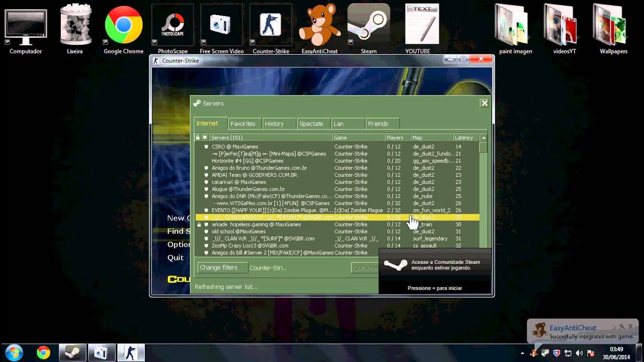The image size is (644, 362).
Task: Sort by the Game column header
Action: point(358,137)
